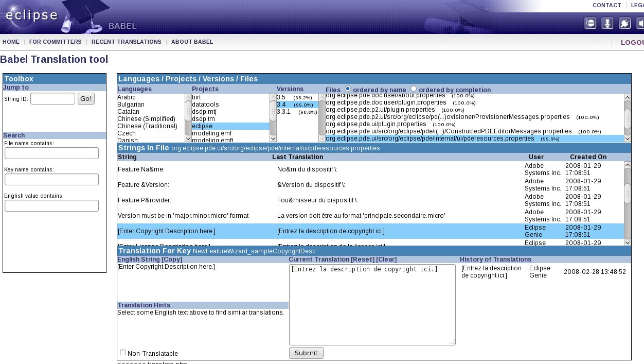
Task: Focus the Key name contains field
Action: click(51, 179)
